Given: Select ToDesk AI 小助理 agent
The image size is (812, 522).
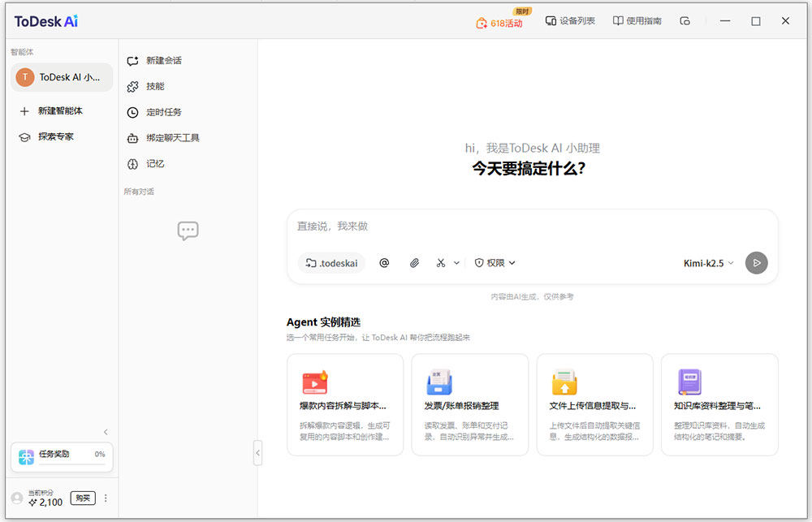Looking at the screenshot, I should [62, 77].
